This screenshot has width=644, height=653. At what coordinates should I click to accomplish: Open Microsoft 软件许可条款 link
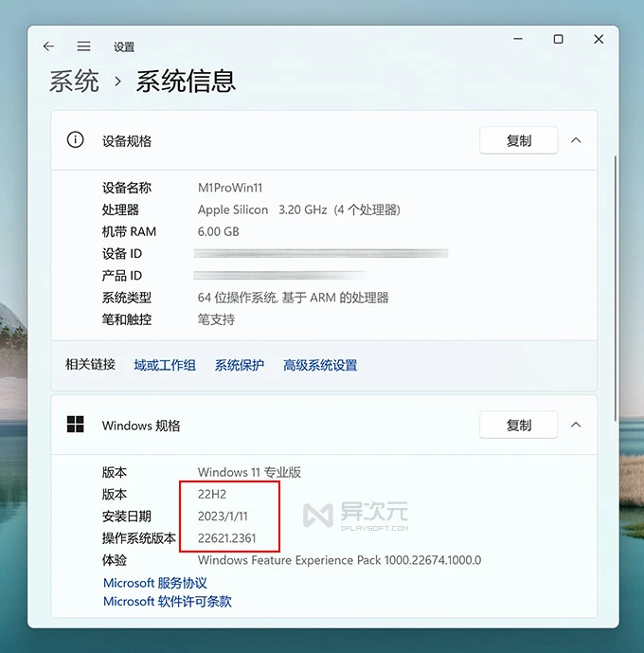coord(168,602)
